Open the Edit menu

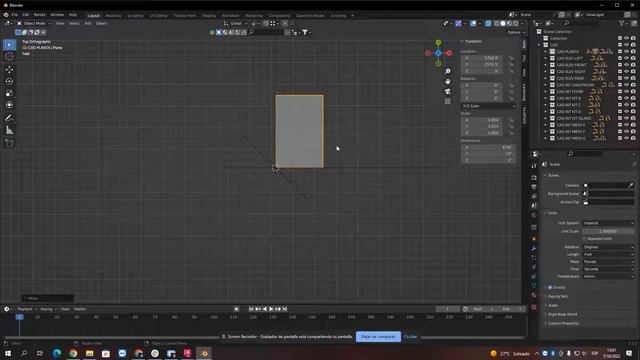[26, 15]
